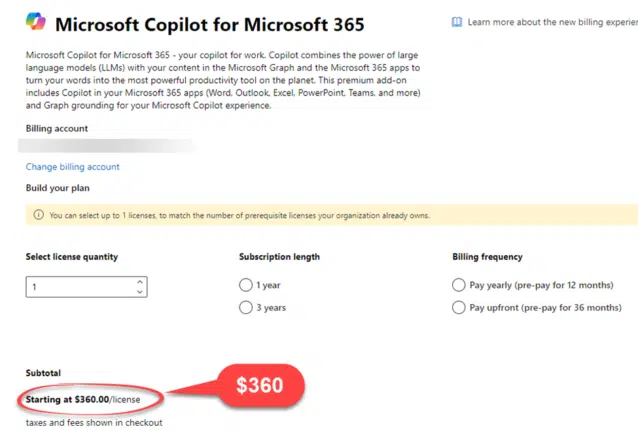This screenshot has height=431, width=638.
Task: Click the Microsoft Copilot for Microsoft 365 heading
Action: coord(210,24)
